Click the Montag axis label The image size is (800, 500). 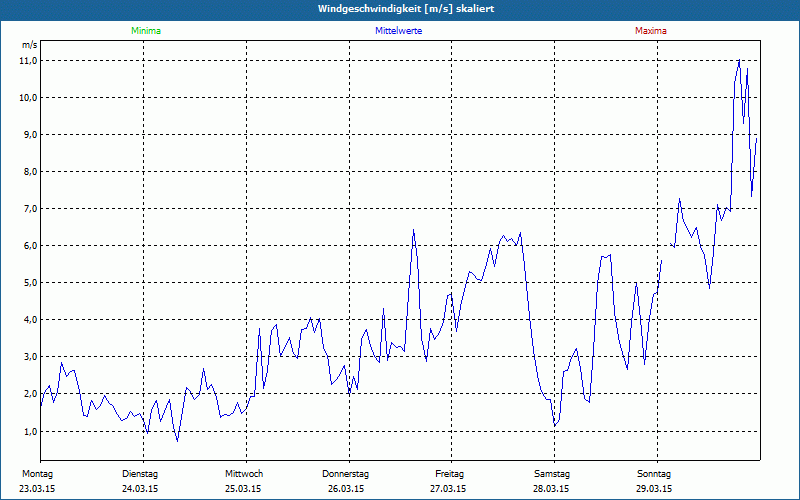click(x=37, y=474)
